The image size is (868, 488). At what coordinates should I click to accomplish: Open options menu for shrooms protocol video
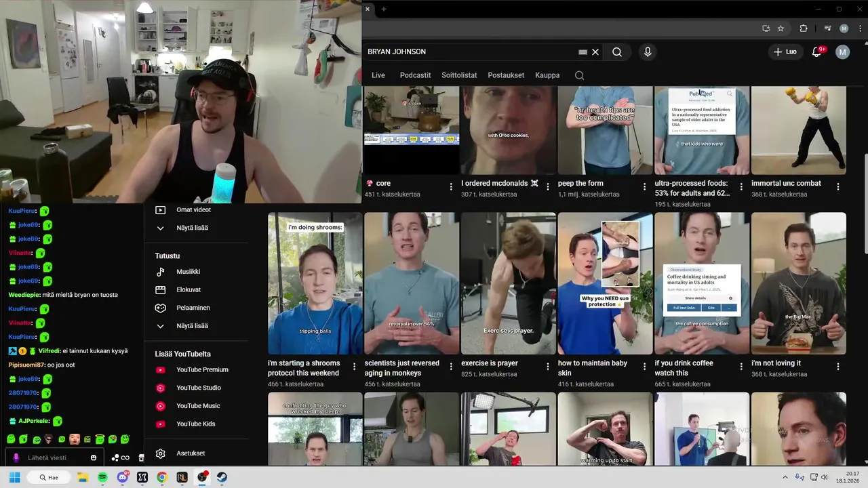pyautogui.click(x=354, y=366)
